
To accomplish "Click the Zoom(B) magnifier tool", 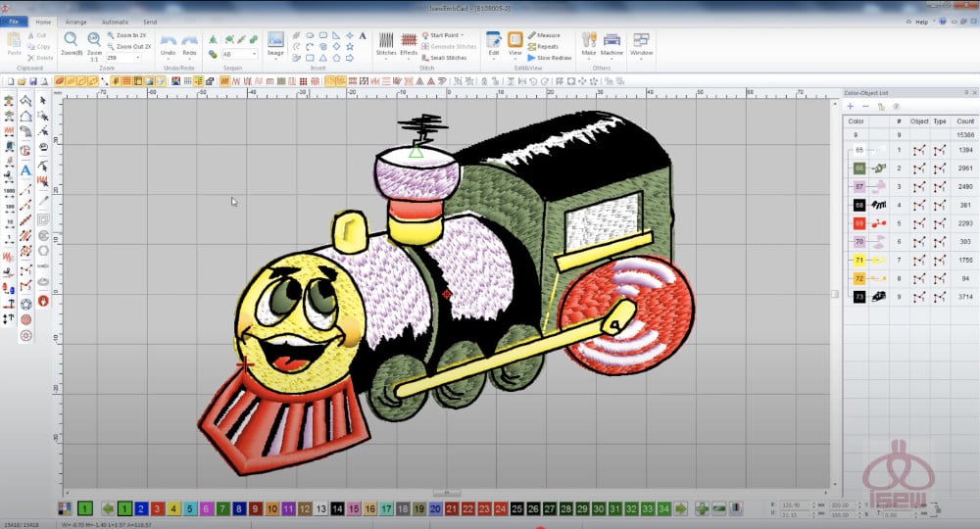I will coord(72,44).
